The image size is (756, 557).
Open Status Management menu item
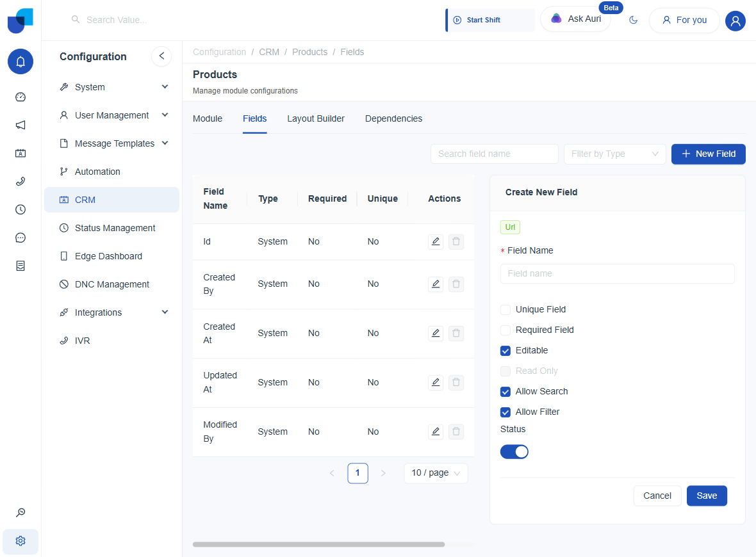[111, 228]
